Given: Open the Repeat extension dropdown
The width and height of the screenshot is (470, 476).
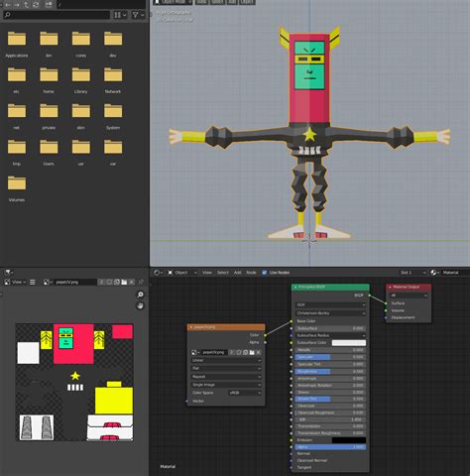Looking at the screenshot, I should tap(226, 377).
